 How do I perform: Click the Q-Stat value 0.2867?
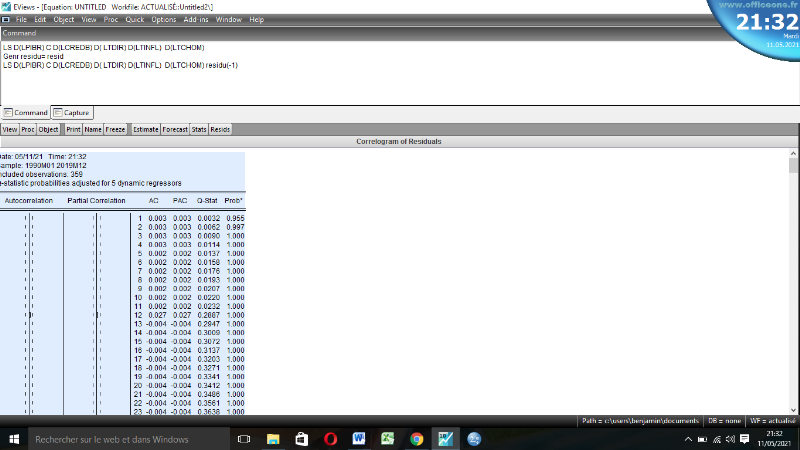tap(209, 315)
